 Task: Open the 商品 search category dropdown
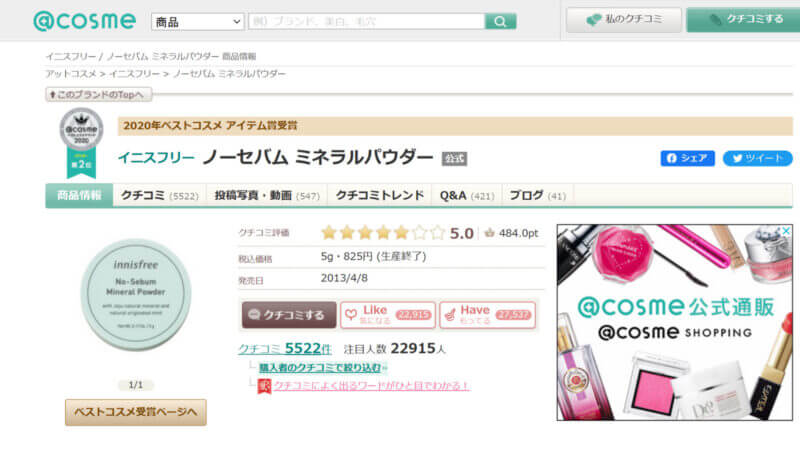[197, 21]
